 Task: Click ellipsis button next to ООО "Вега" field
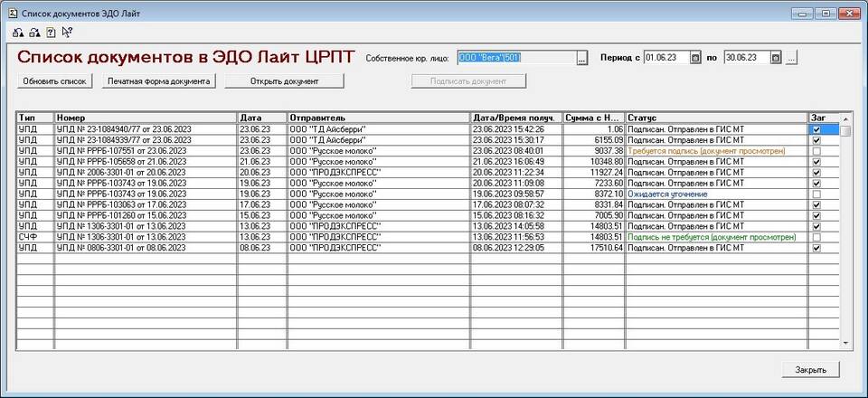click(x=582, y=58)
